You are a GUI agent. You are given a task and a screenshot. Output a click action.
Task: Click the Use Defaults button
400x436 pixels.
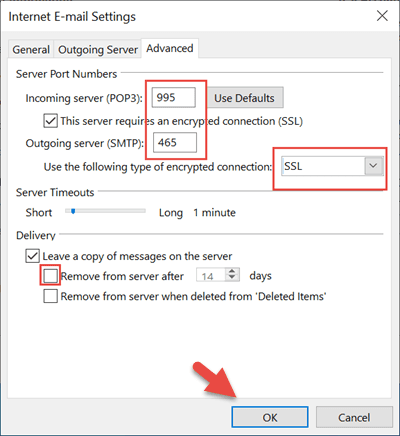[x=245, y=98]
